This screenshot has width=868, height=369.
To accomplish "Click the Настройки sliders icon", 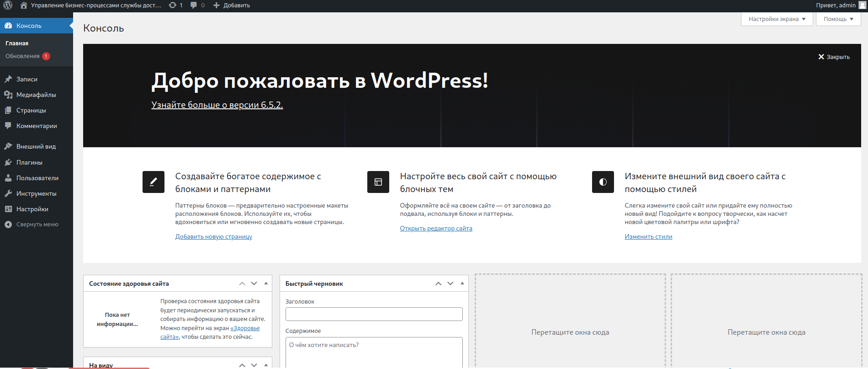I will pyautogui.click(x=8, y=209).
